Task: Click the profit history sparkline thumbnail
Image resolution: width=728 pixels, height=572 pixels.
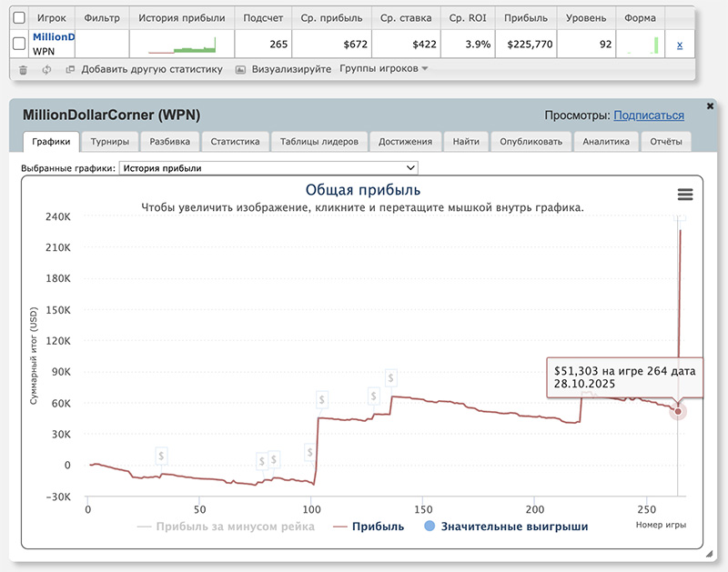Action: coord(182,45)
